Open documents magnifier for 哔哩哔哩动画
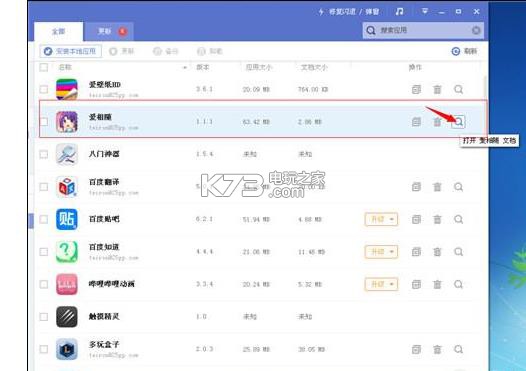 point(459,284)
